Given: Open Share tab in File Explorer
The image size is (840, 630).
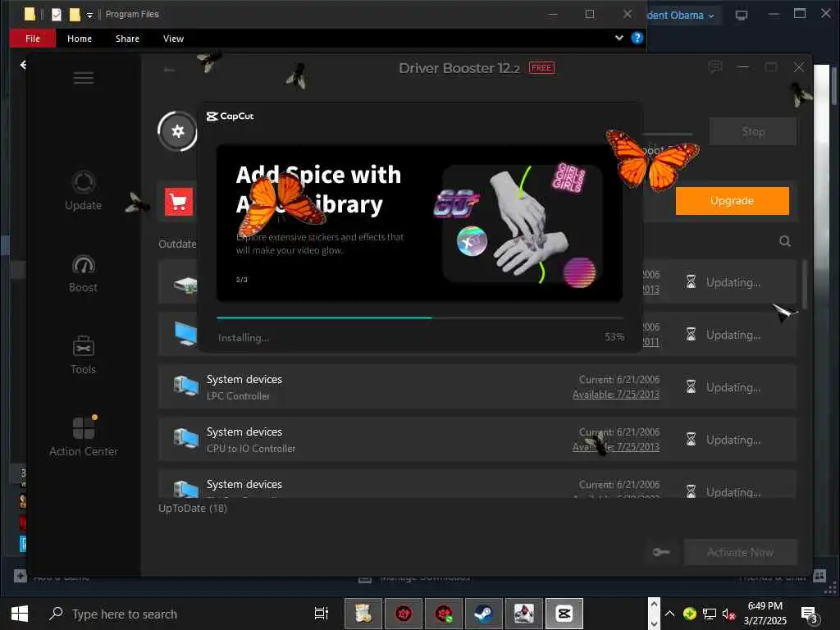Looking at the screenshot, I should [127, 39].
